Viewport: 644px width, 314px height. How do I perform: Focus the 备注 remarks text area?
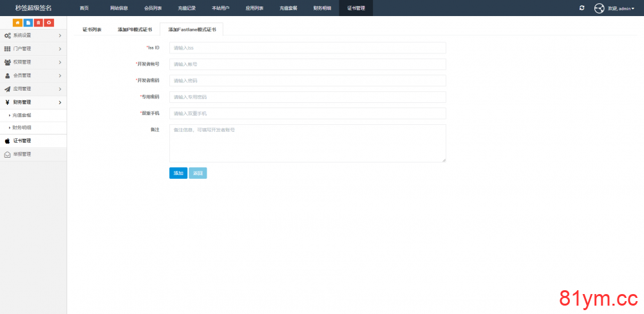pyautogui.click(x=307, y=143)
